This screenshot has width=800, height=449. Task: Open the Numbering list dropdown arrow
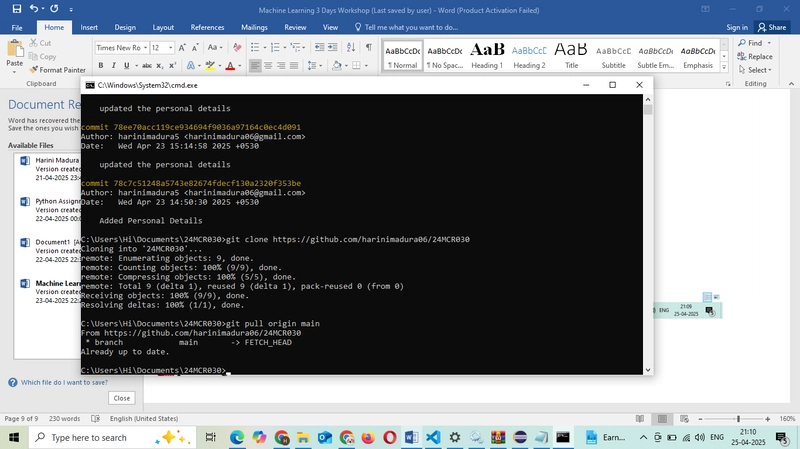pyautogui.click(x=284, y=47)
